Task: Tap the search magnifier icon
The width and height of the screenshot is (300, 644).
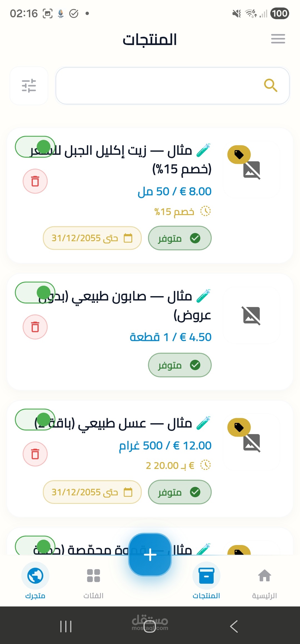Action: (x=271, y=85)
